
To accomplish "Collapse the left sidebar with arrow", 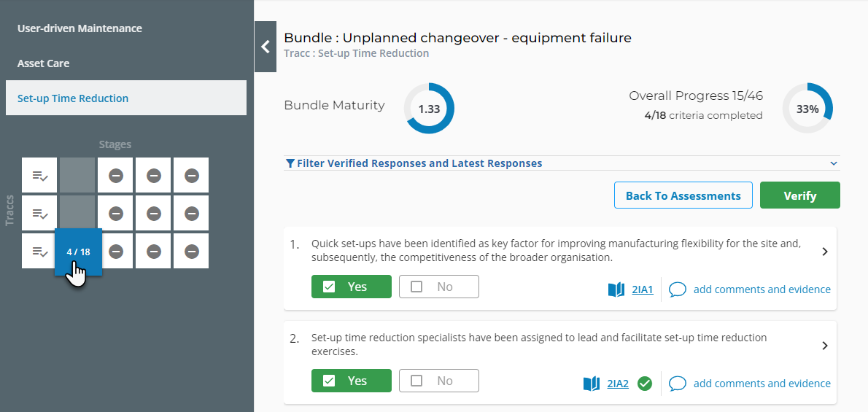I will [266, 47].
